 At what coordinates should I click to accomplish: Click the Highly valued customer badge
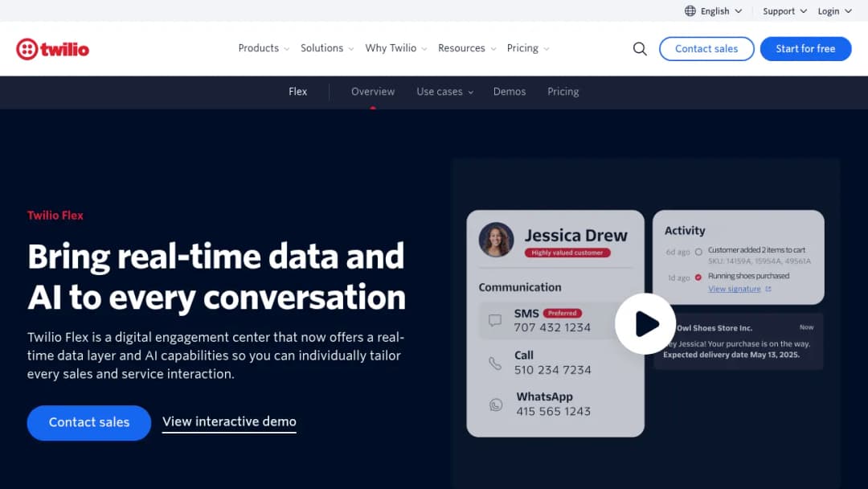[x=567, y=253]
